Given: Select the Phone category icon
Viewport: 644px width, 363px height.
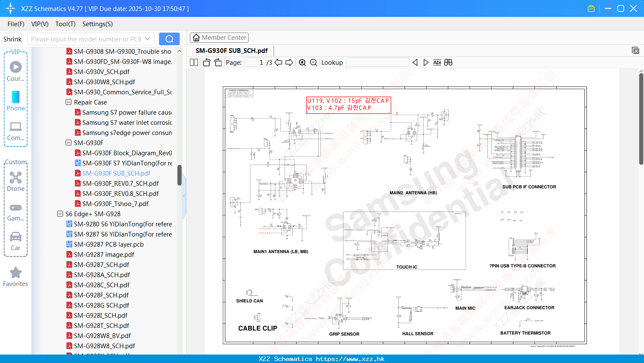Looking at the screenshot, I should pyautogui.click(x=16, y=97).
